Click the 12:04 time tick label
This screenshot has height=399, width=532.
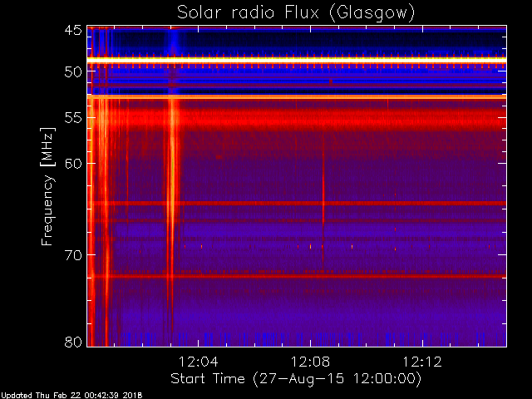click(x=198, y=362)
